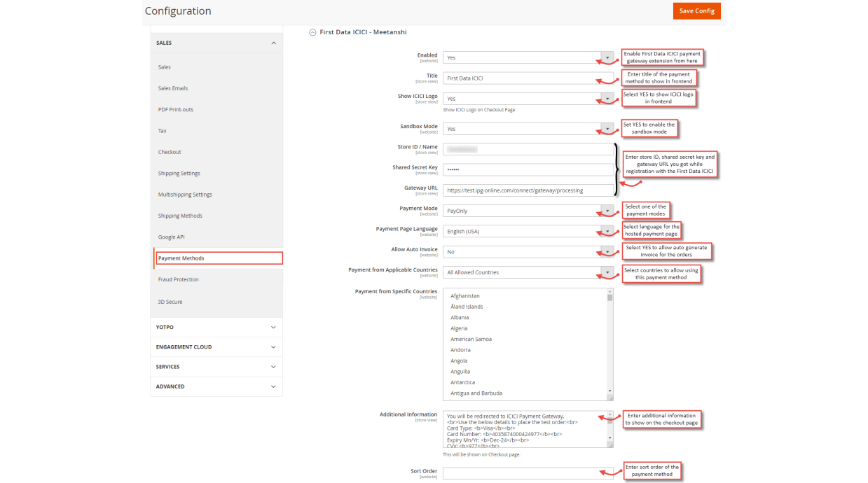Image resolution: width=868 pixels, height=483 pixels.
Task: Open the Sales Emails tab
Action: [173, 88]
